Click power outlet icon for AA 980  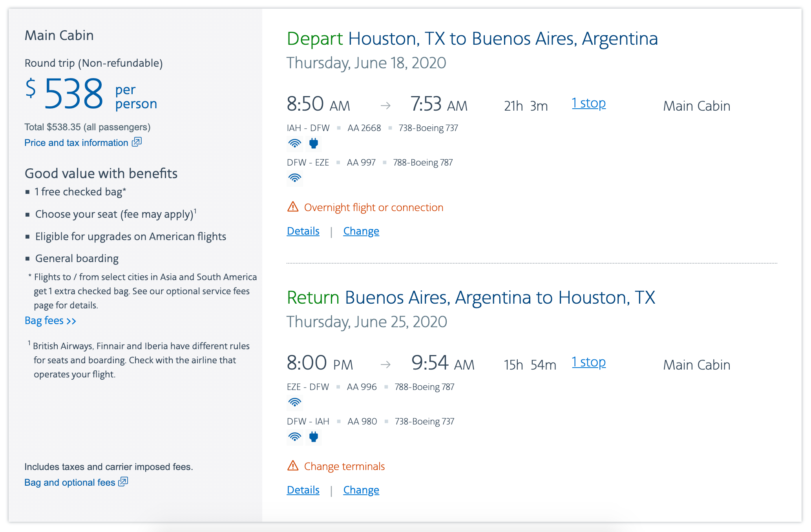point(313,437)
